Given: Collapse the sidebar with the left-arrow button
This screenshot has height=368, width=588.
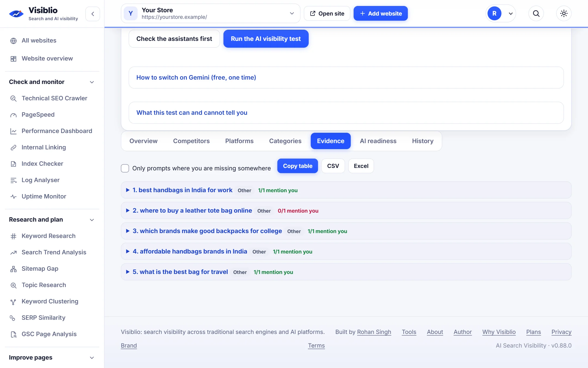Looking at the screenshot, I should [x=93, y=14].
